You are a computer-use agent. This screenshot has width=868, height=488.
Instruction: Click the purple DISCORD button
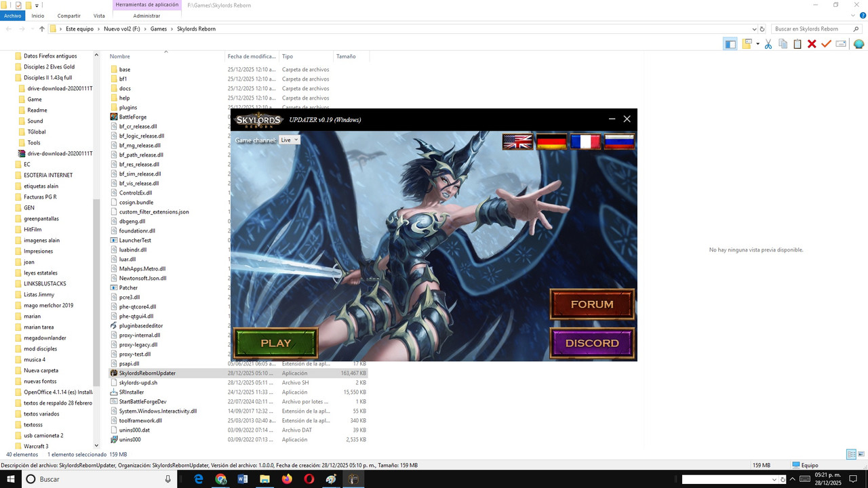[592, 343]
